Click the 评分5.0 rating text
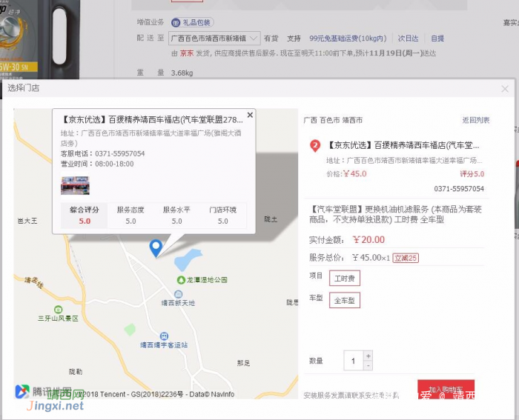The image size is (519, 420). 472,174
